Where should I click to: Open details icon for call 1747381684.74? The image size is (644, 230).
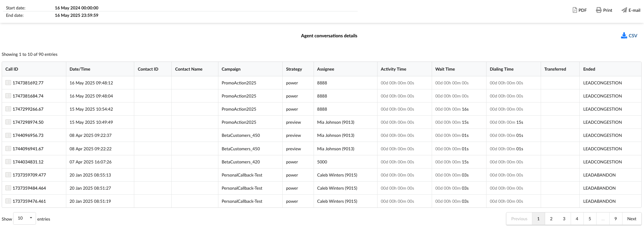8,96
